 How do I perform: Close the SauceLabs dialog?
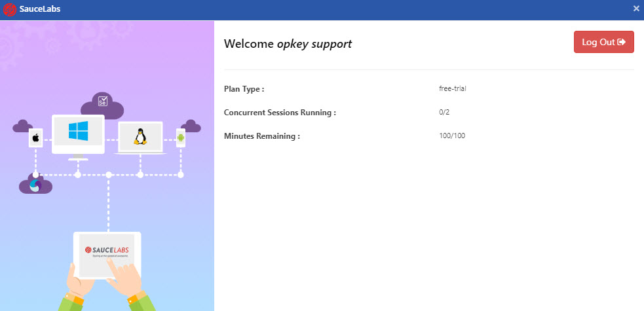(x=636, y=9)
